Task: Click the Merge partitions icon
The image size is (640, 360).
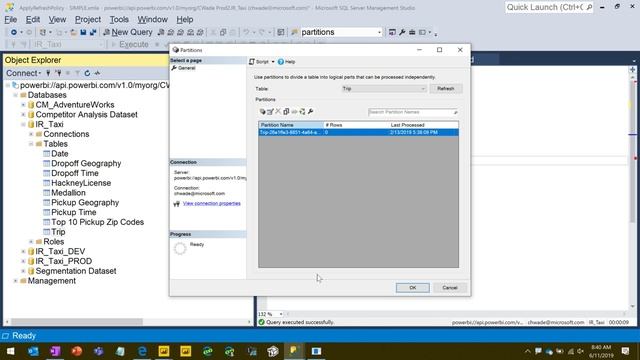Action: [294, 111]
